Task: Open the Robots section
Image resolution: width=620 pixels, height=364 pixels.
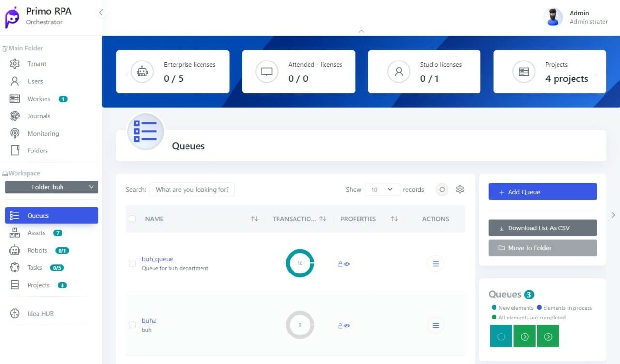Action: (37, 250)
